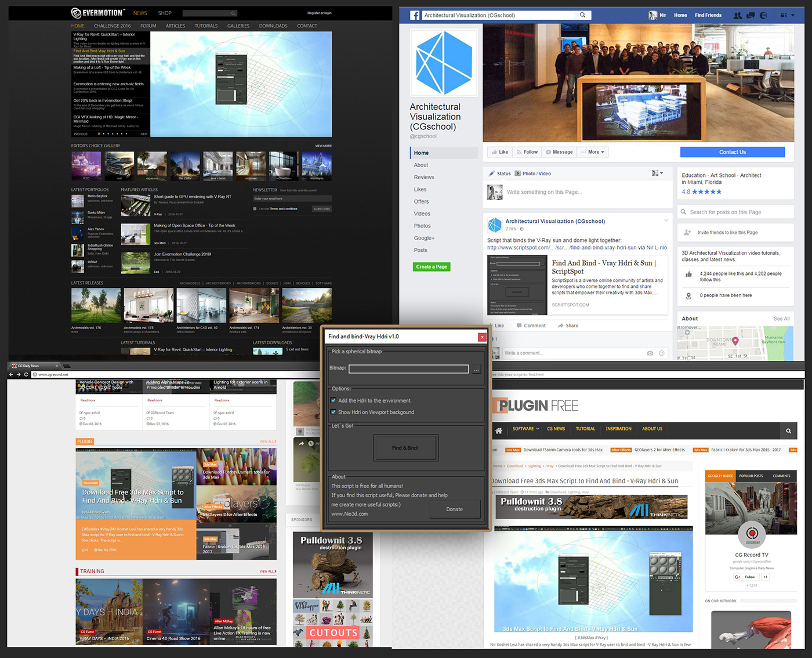Click Search for posts on this Page field
812x658 pixels.
[735, 212]
